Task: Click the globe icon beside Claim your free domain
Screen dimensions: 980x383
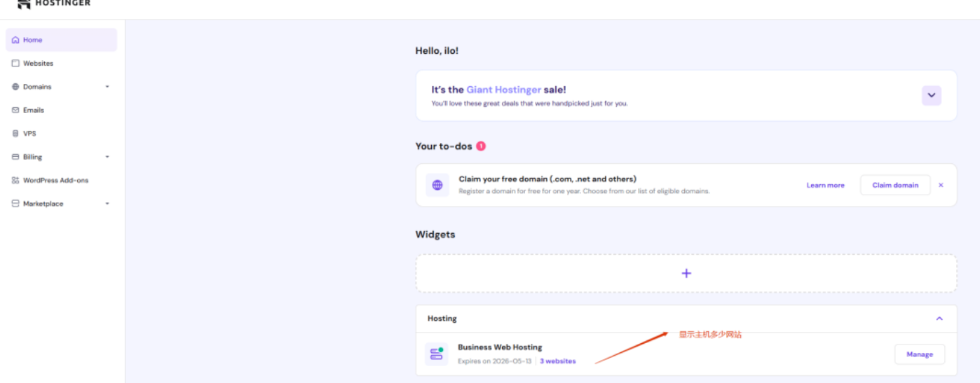Action: (437, 186)
